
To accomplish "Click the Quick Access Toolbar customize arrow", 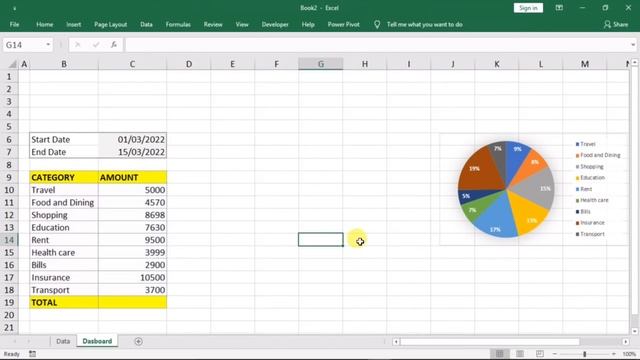I will 14,8.
